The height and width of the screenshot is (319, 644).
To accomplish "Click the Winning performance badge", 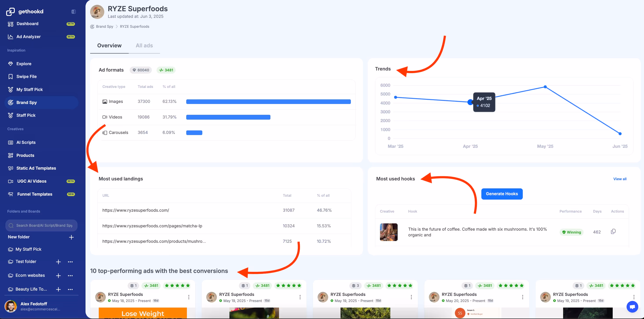I will coord(571,232).
